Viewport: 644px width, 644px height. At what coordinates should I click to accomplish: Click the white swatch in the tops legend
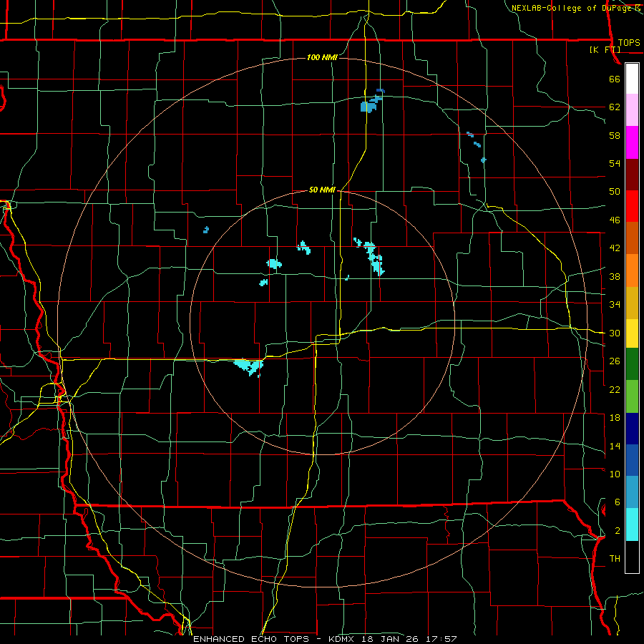tap(632, 79)
